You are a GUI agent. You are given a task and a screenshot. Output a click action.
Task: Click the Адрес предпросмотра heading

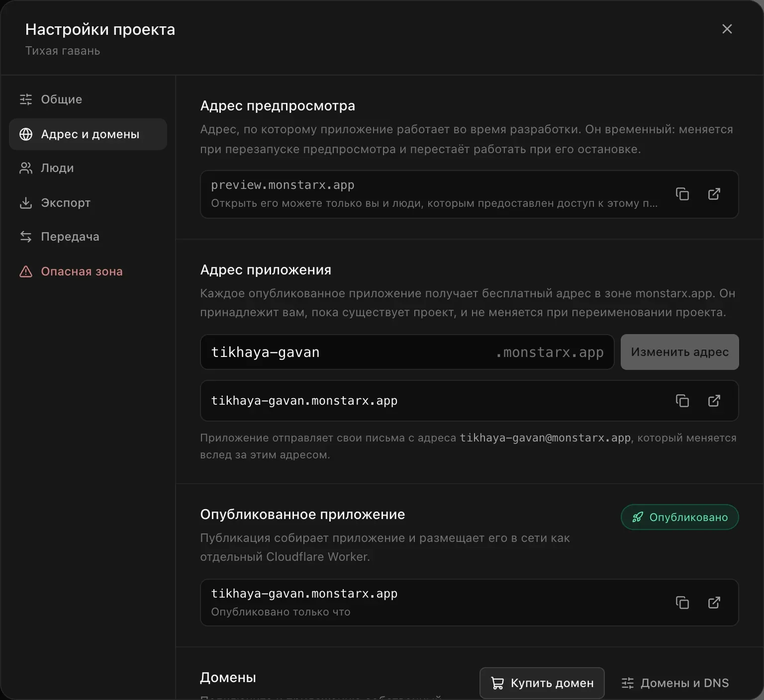point(278,106)
